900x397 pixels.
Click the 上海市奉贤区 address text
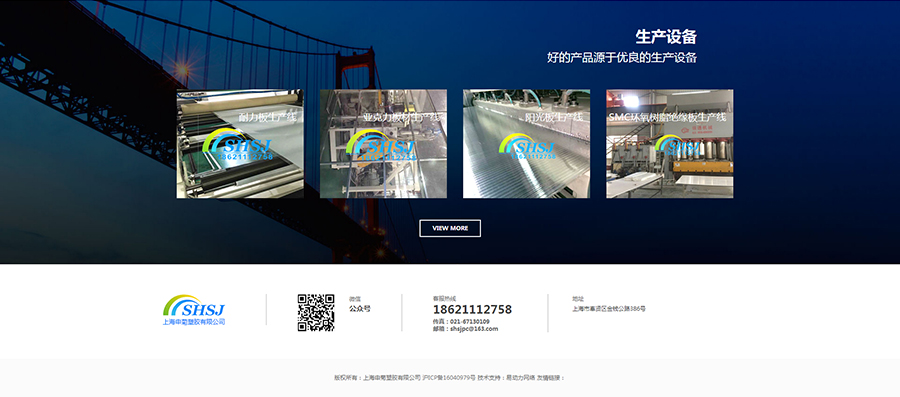pyautogui.click(x=609, y=309)
